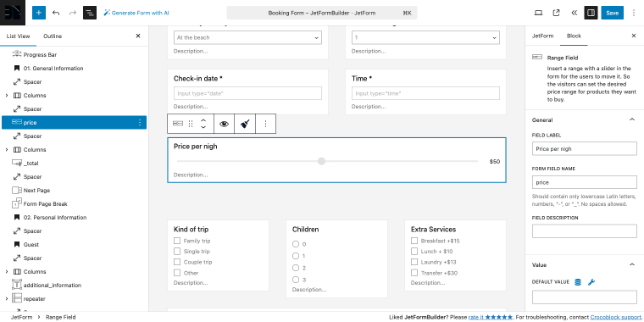This screenshot has height=322, width=644.
Task: Select 02. Personal Information block
Action: (x=74, y=217)
